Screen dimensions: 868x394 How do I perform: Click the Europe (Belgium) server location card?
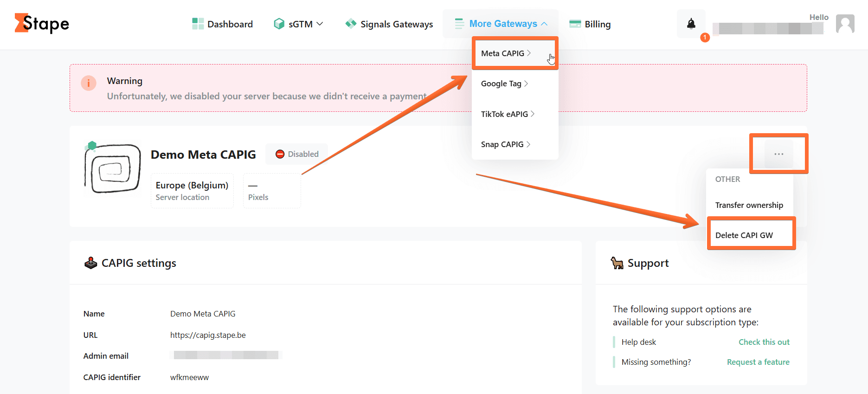click(x=192, y=191)
